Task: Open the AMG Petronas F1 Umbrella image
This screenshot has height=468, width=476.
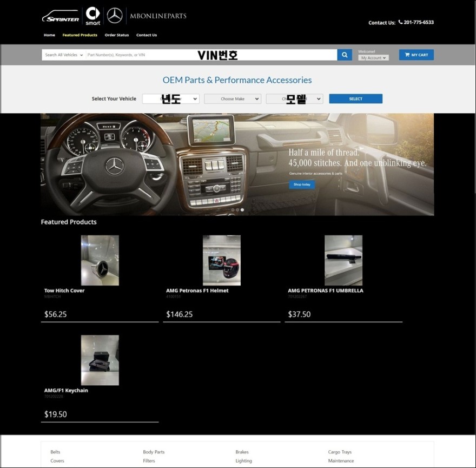Action: (x=343, y=260)
